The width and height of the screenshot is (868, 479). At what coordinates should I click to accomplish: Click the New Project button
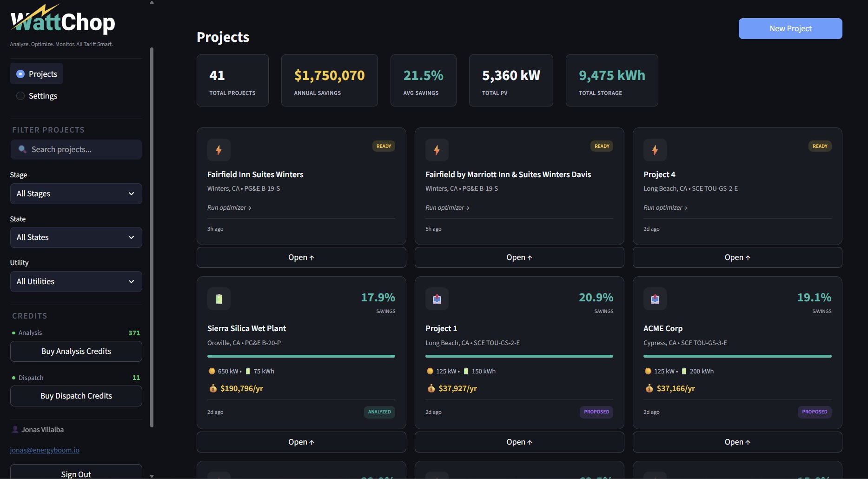point(790,28)
